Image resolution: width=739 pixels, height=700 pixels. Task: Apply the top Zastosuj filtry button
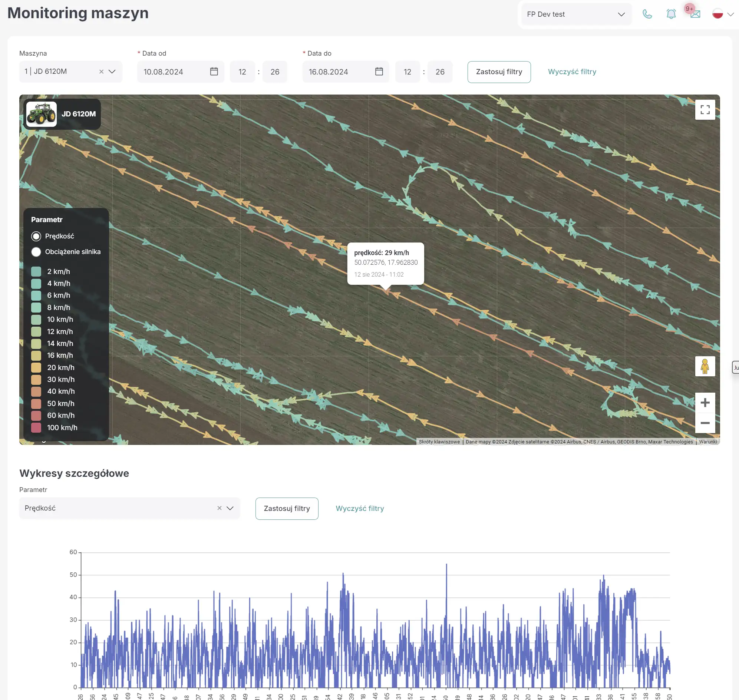(x=499, y=72)
